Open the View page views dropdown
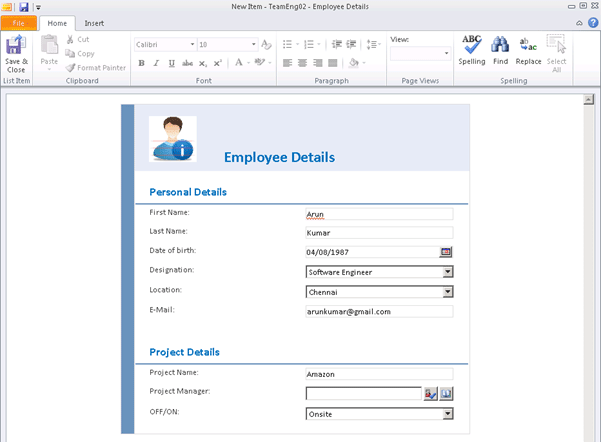601x442 pixels. (446, 53)
